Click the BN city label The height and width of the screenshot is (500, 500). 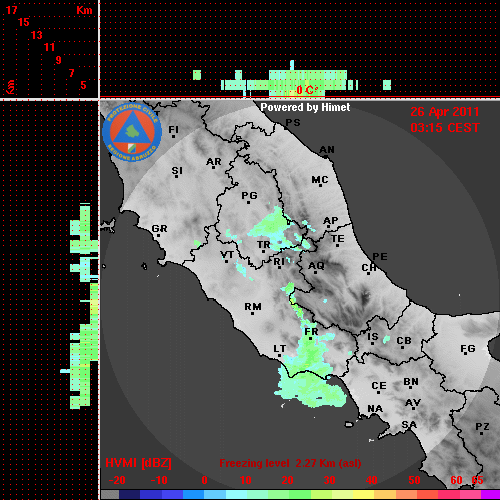[x=411, y=382]
